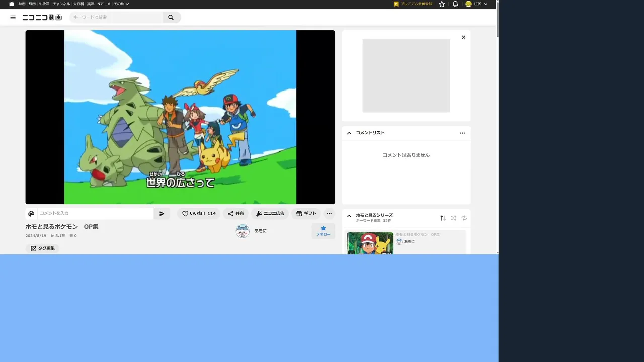Click the ホモと見るポケモン OP集 playlist title
The width and height of the screenshot is (644, 362).
coord(418,234)
